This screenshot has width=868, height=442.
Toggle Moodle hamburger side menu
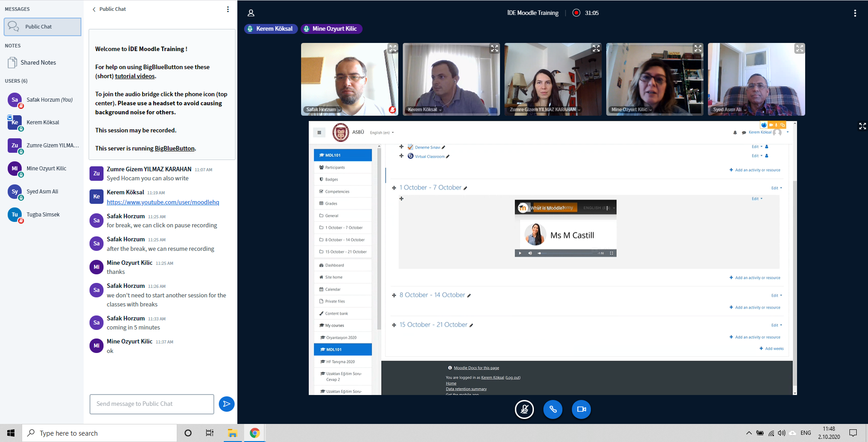coord(319,132)
